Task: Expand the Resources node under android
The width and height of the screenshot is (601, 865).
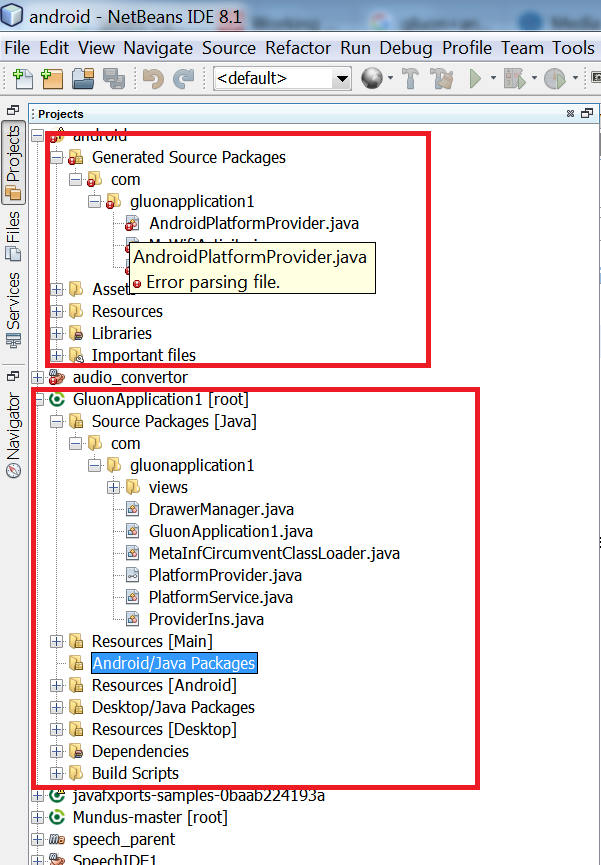Action: [56, 312]
